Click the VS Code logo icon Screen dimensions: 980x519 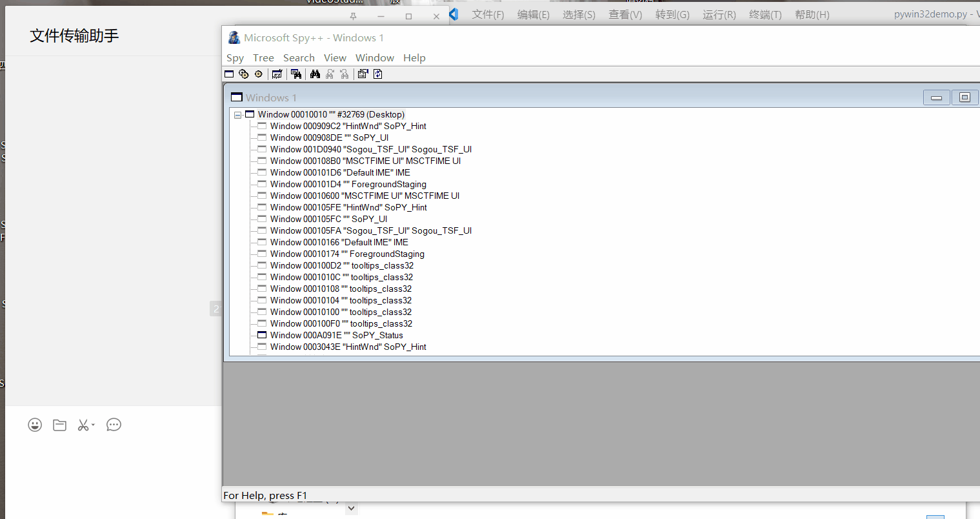click(x=454, y=14)
